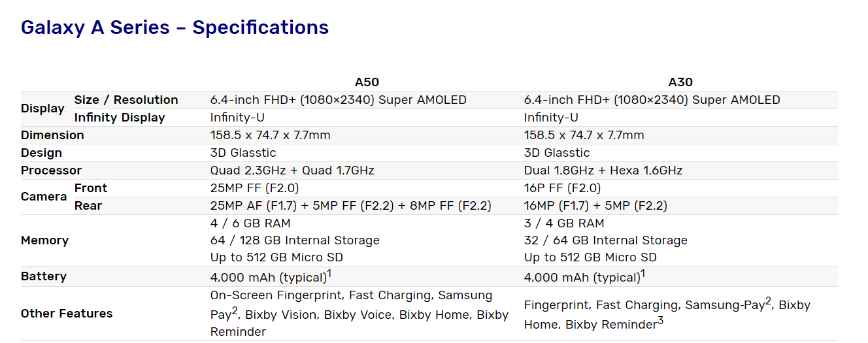Click the Size / Resolution sub-label
Image resolution: width=868 pixels, height=343 pixels.
pos(126,100)
